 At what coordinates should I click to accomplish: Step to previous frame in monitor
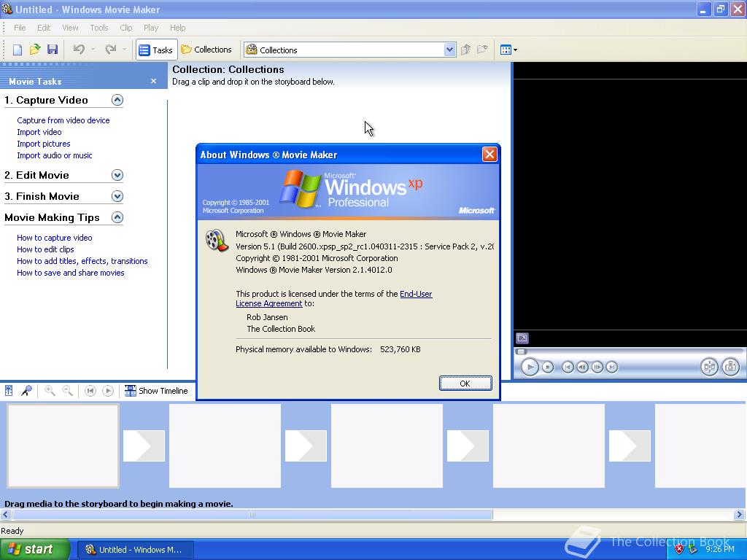pos(582,367)
